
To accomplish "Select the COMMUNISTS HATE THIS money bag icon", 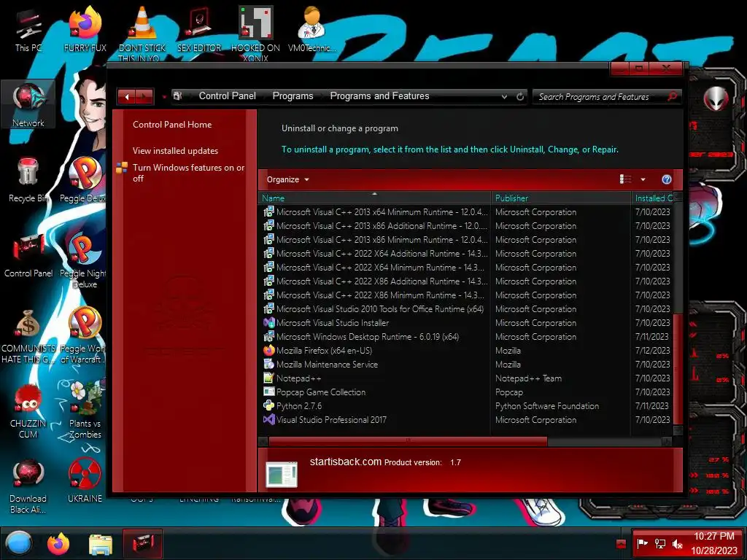I will 28,336.
